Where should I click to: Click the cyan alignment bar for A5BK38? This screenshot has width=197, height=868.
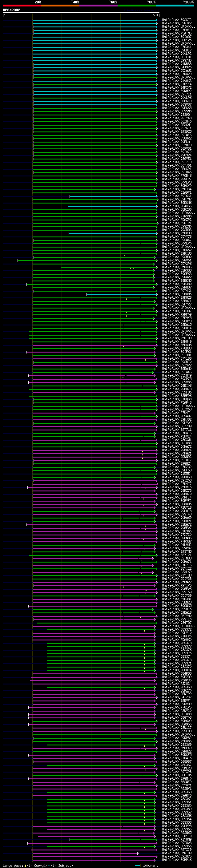(x=113, y=233)
